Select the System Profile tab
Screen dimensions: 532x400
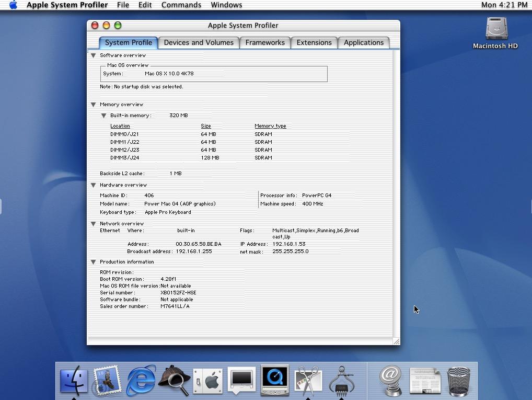(x=128, y=43)
